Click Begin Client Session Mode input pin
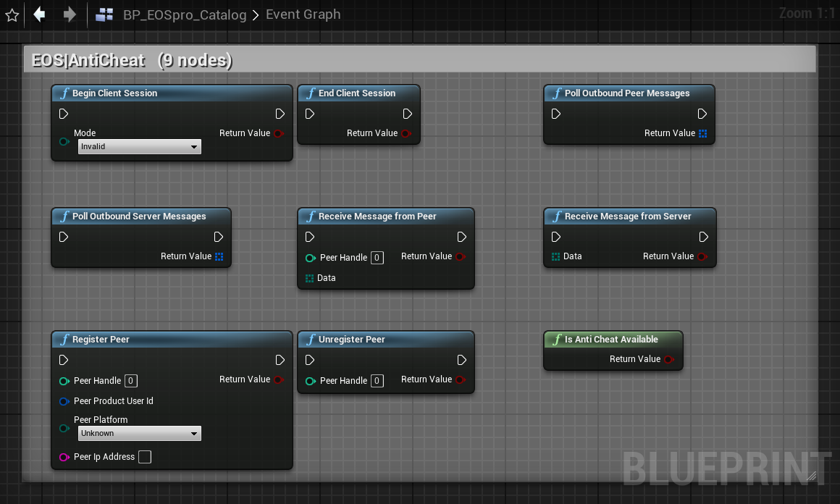This screenshot has width=840, height=504. tap(64, 141)
